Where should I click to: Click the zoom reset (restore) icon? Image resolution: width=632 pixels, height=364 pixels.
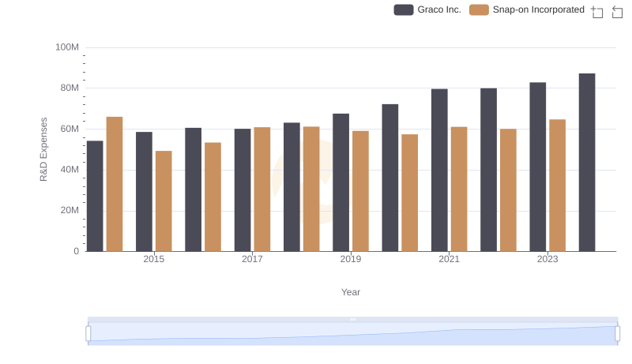click(x=617, y=12)
